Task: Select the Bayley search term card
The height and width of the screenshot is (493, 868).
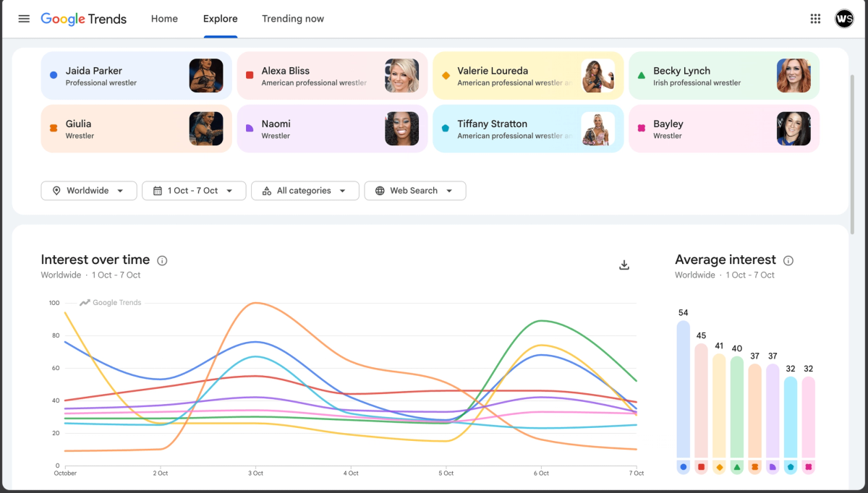Action: pos(724,129)
